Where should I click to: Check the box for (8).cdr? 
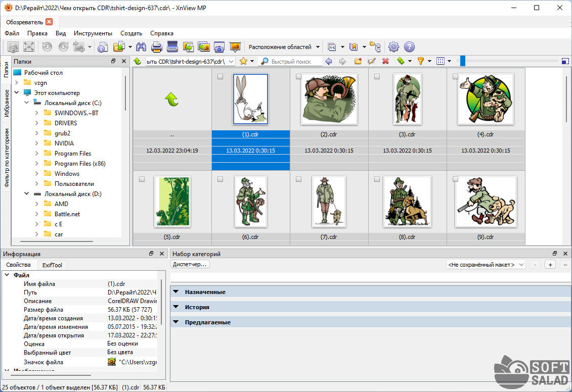(377, 179)
